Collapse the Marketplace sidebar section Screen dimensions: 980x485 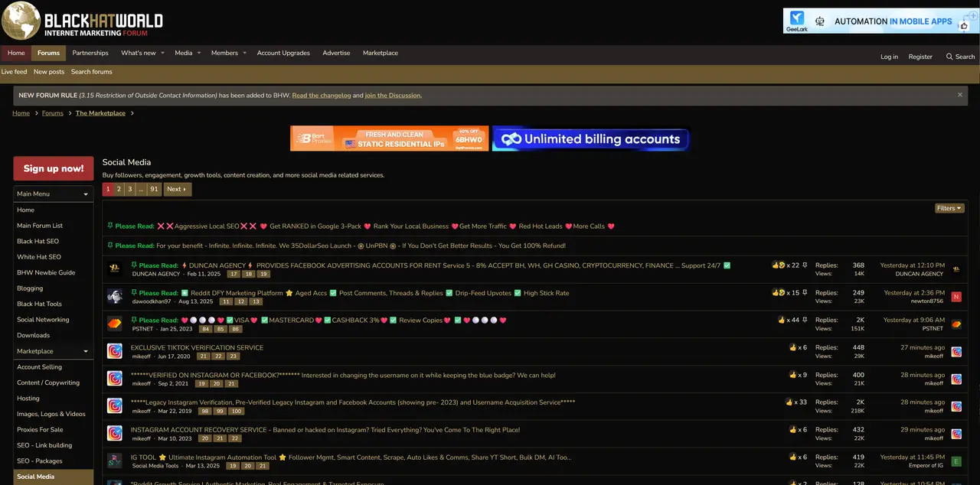tap(86, 351)
